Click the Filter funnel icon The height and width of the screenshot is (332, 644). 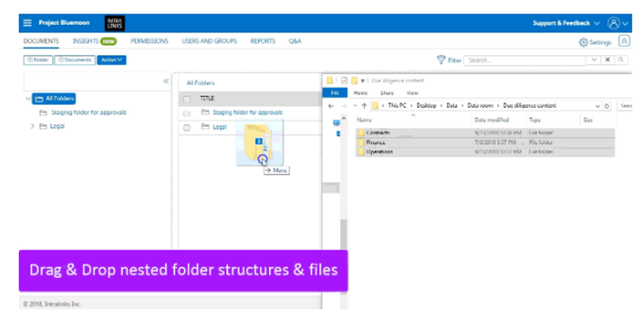click(x=441, y=60)
